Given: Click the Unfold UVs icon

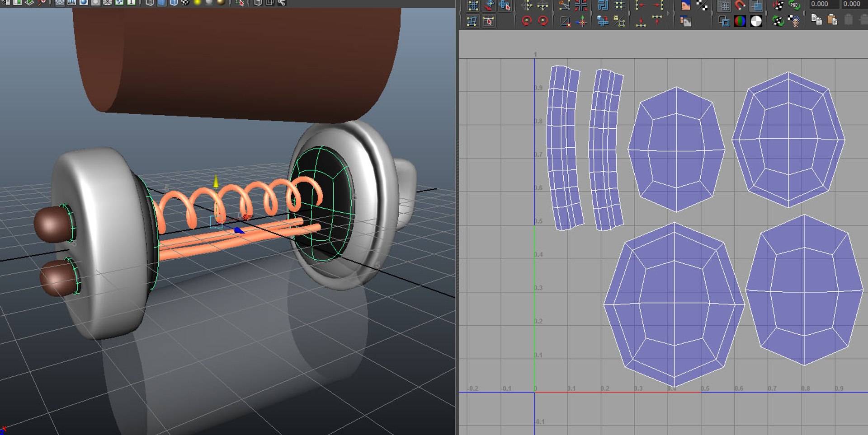Looking at the screenshot, I should (x=603, y=21).
